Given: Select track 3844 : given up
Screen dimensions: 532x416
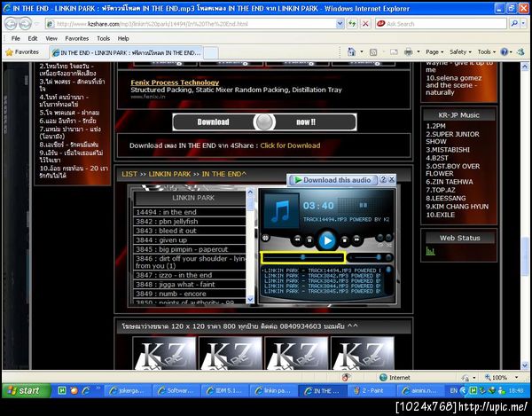Looking at the screenshot, I should [x=190, y=239].
